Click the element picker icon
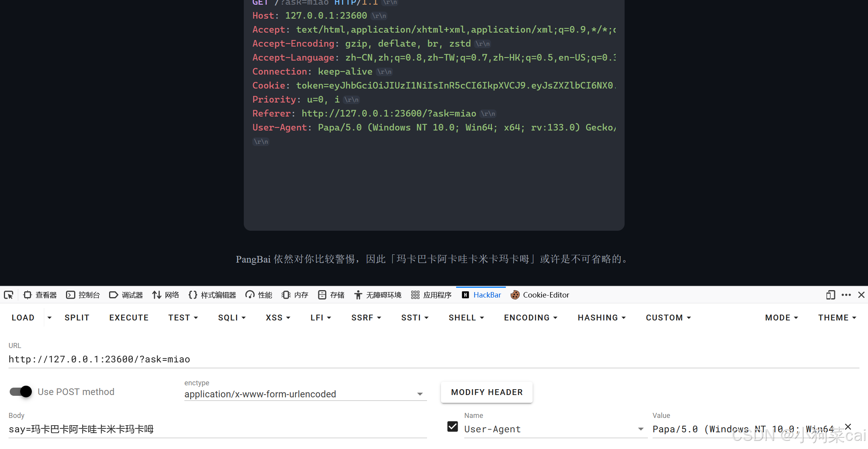 tap(9, 295)
